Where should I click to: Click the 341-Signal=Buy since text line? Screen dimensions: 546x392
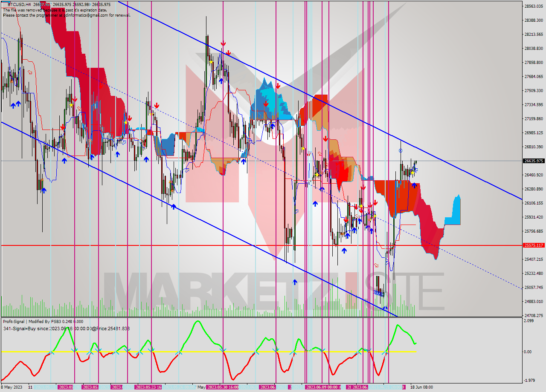pos(66,329)
